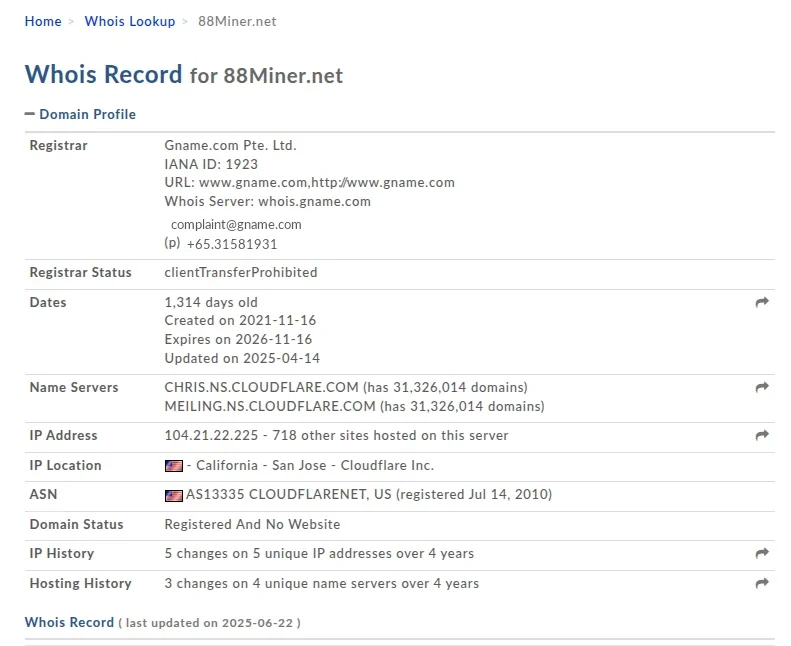Click the share arrow beside Name Servers
Image resolution: width=791 pixels, height=646 pixels.
762,387
